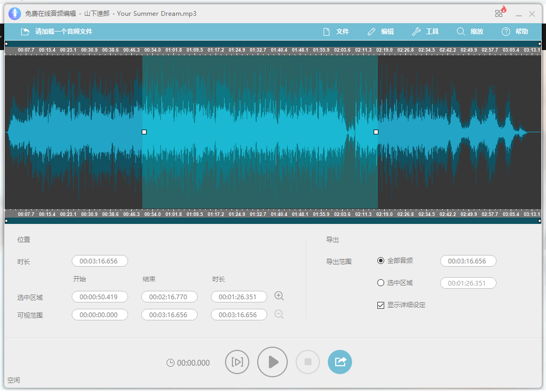Click export selection duration field
Screen dimensions: 546x392
[x=468, y=283]
